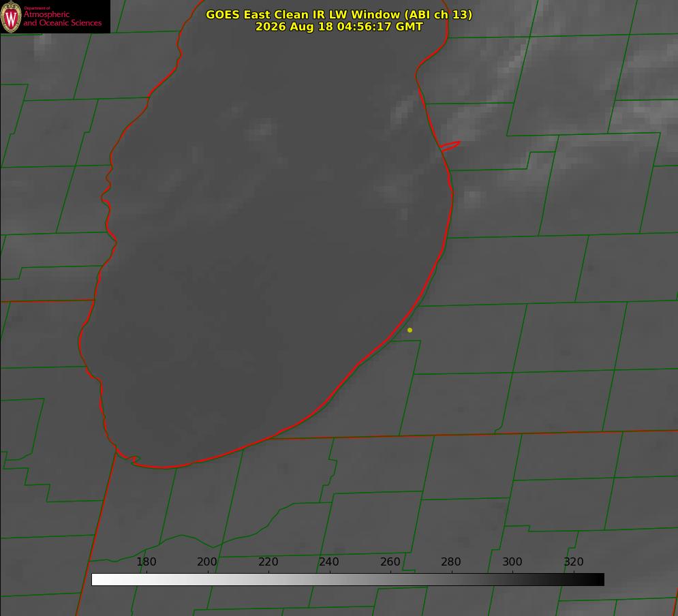
Task: Click the 240 label on the colorbar
Action: pos(329,561)
